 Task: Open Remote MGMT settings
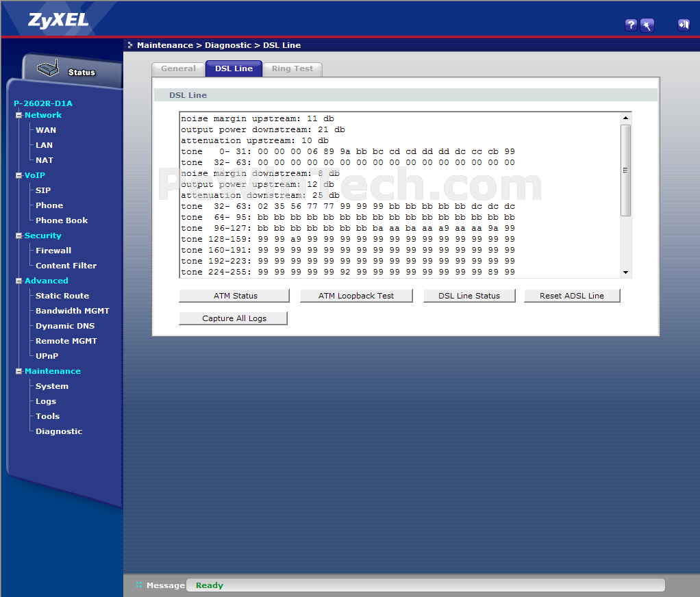pyautogui.click(x=66, y=342)
